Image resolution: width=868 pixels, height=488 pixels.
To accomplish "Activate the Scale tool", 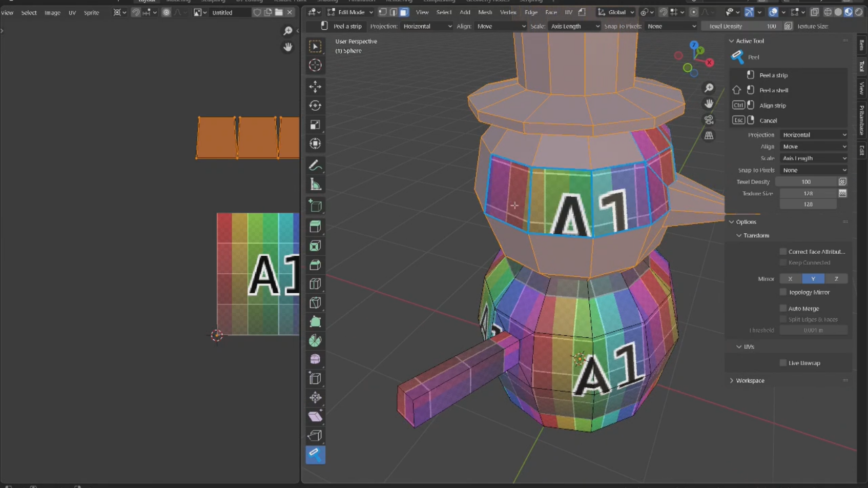I will click(315, 125).
